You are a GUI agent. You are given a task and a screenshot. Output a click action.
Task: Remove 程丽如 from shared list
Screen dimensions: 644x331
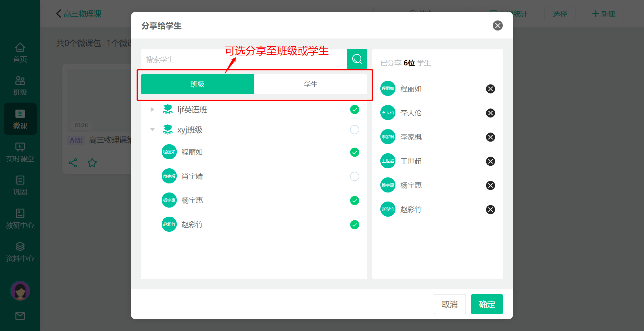click(490, 89)
